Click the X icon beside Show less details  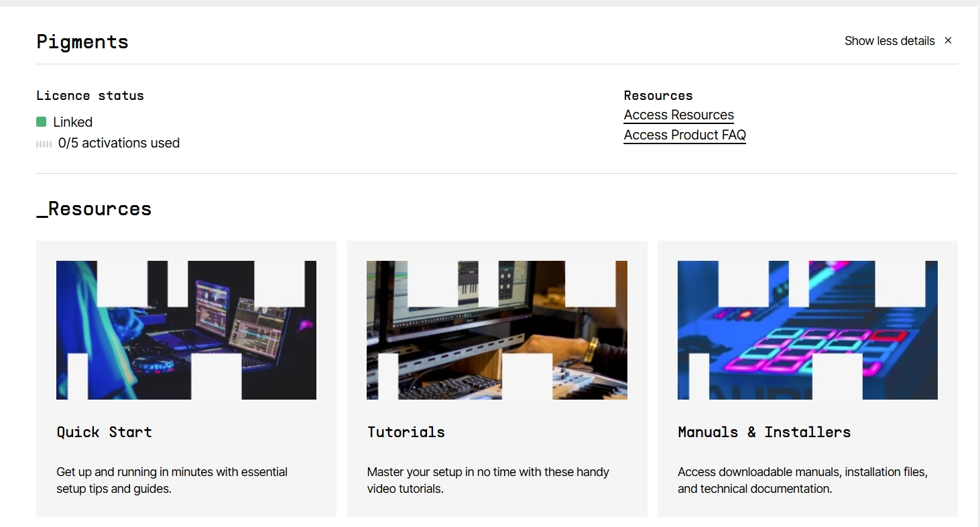(x=948, y=41)
